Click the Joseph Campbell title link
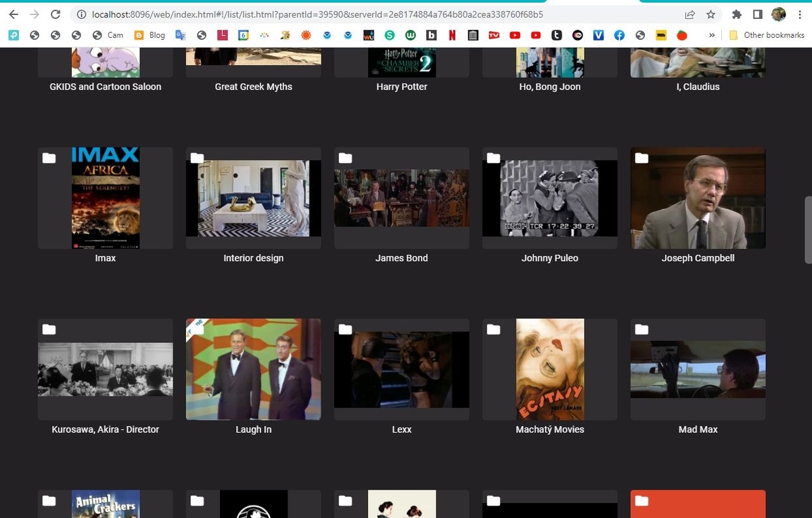Viewport: 812px width, 518px height. [698, 258]
